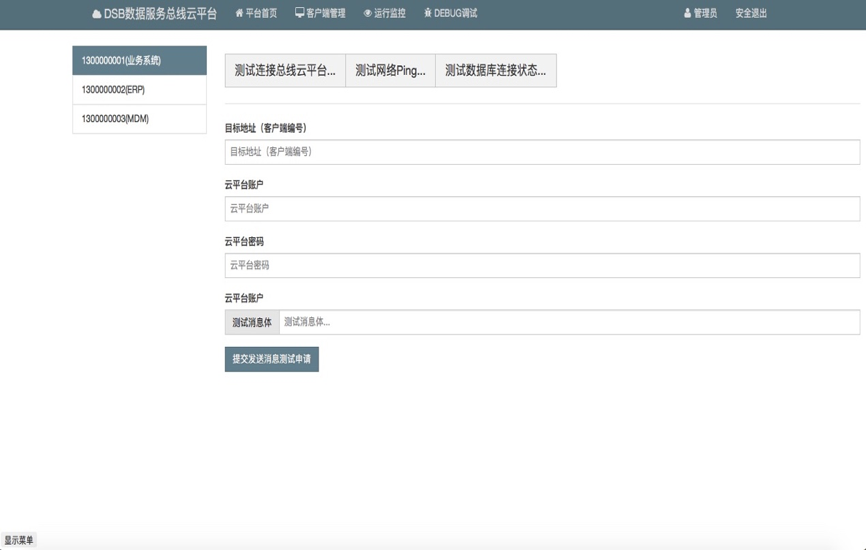Screen dimensions: 866x550
Task: Click the 目标地址（客户端编号）field label
Action: click(266, 128)
